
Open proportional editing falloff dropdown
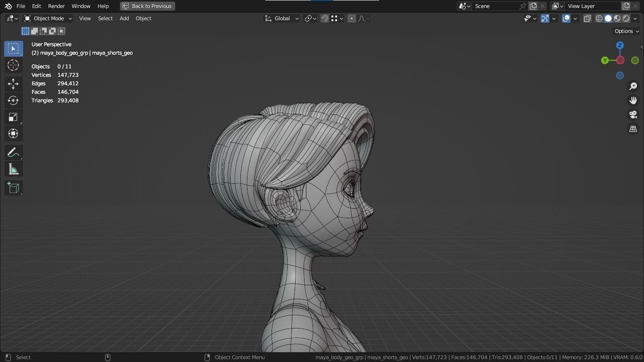(364, 18)
